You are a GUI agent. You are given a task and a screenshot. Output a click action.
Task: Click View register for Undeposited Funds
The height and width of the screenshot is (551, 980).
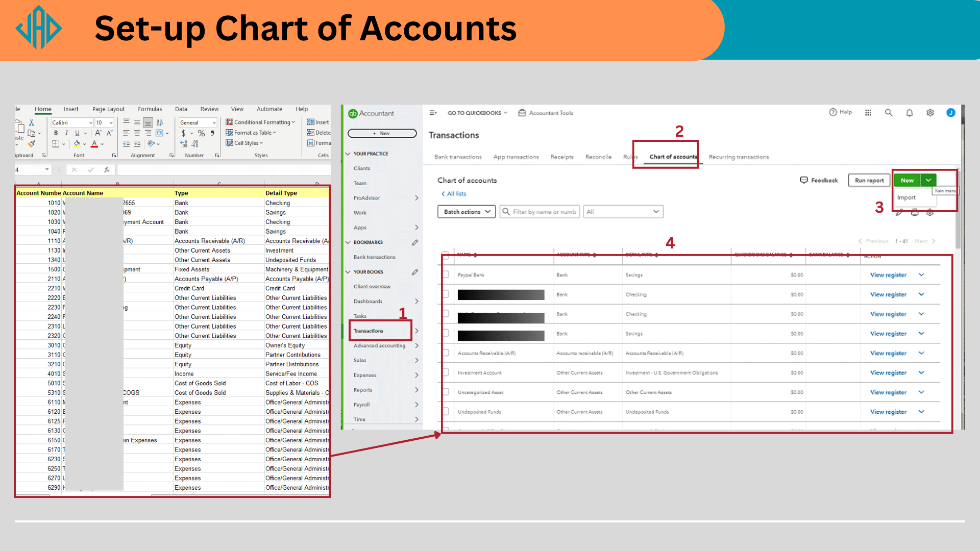pos(888,412)
